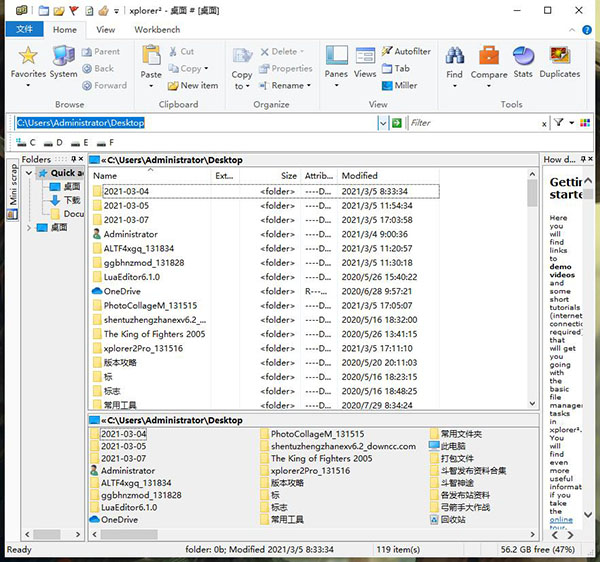
Task: Click the Views icon
Action: pos(365,56)
